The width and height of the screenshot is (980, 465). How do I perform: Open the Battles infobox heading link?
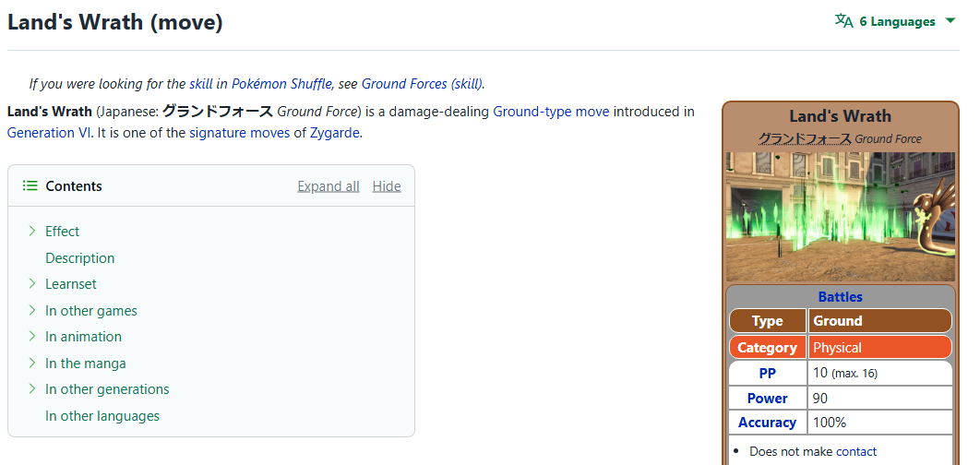tap(840, 296)
